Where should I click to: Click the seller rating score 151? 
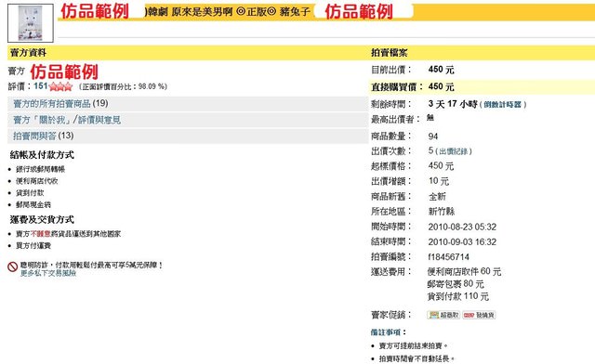(x=40, y=86)
